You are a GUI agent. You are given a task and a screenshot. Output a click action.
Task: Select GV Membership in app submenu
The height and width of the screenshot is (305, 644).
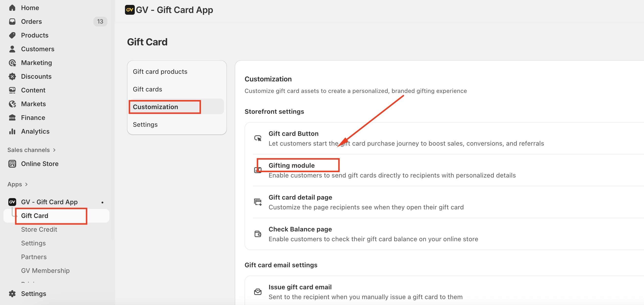pyautogui.click(x=45, y=270)
